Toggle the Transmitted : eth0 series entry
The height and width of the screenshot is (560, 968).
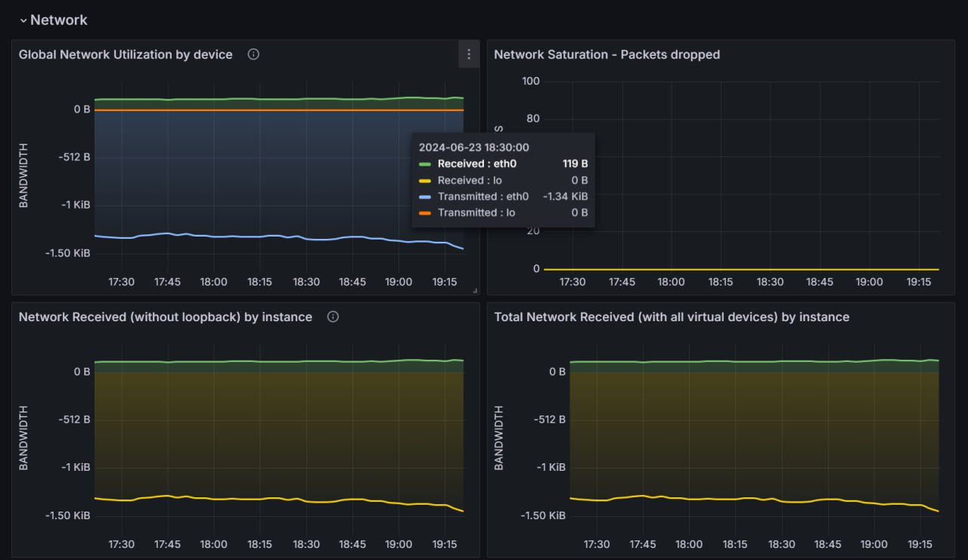pos(484,196)
